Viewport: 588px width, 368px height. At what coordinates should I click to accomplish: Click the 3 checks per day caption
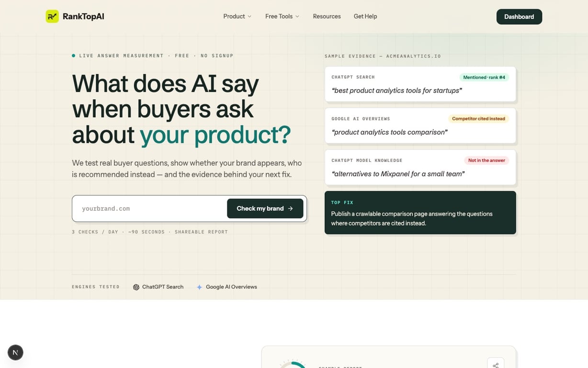point(150,232)
